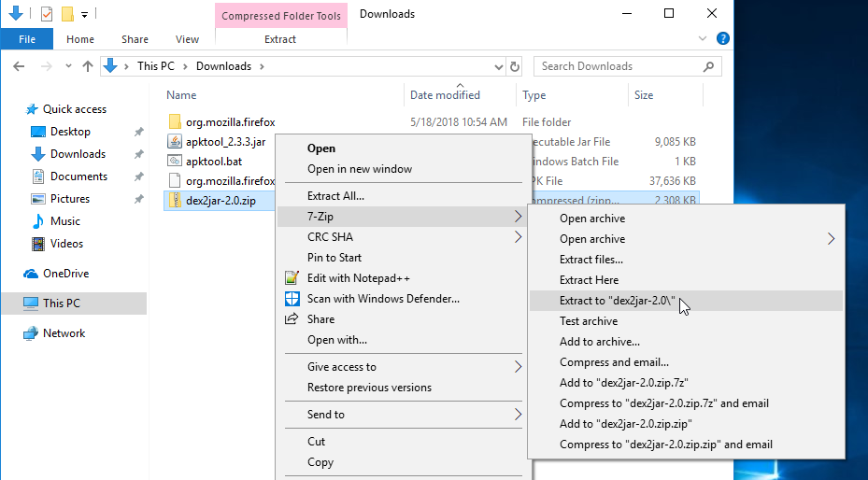868x480 pixels.
Task: Switch to the View ribbon tab
Action: point(187,39)
